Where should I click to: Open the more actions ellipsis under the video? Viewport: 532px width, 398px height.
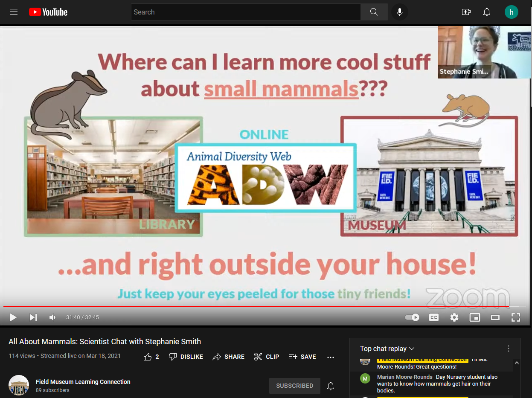click(331, 357)
